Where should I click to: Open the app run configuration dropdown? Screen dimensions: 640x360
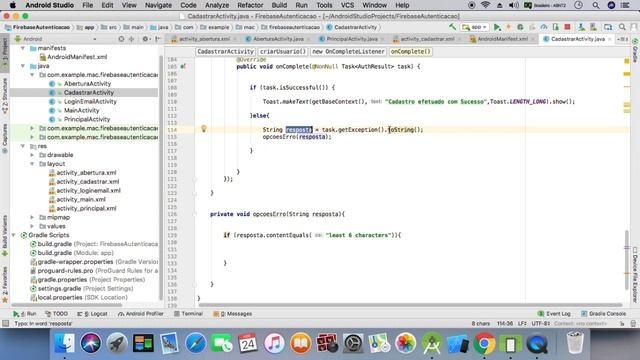pos(475,27)
